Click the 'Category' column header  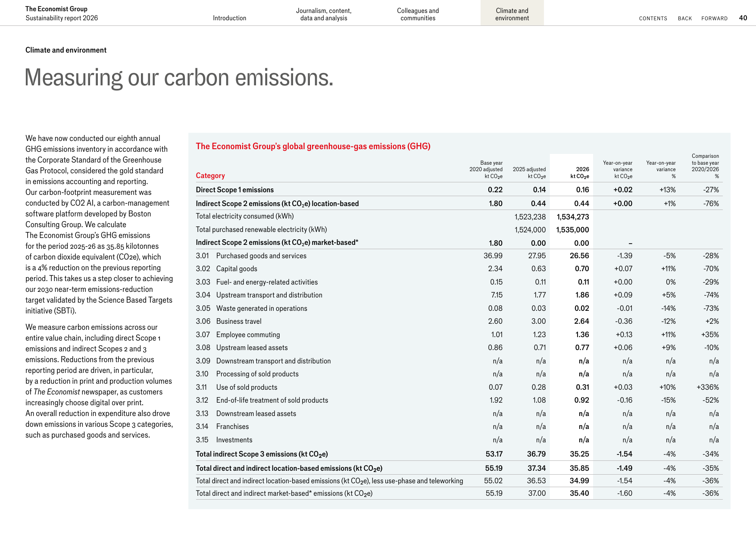[210, 175]
